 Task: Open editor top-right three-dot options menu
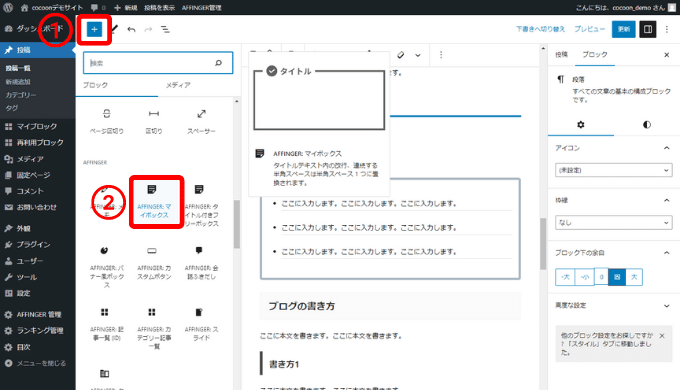click(x=667, y=29)
